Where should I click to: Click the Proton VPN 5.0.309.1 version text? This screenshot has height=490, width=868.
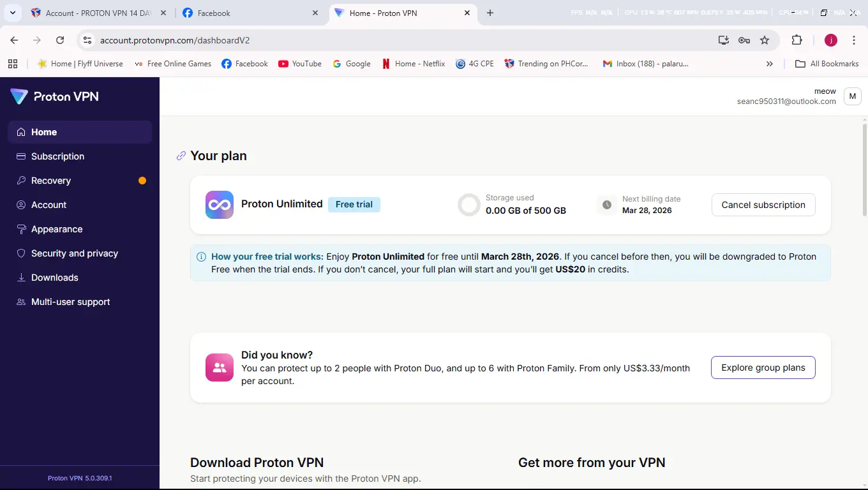pos(80,478)
